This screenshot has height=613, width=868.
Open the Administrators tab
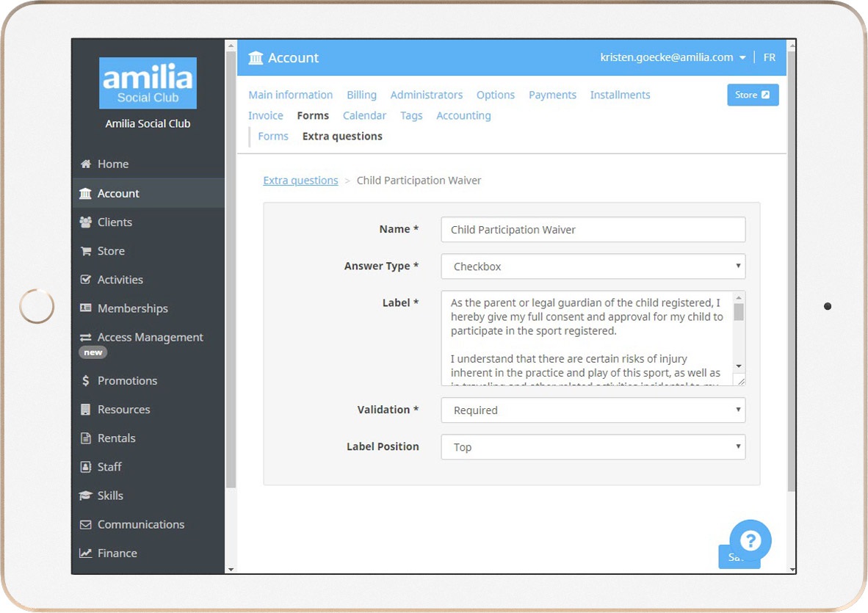(426, 95)
